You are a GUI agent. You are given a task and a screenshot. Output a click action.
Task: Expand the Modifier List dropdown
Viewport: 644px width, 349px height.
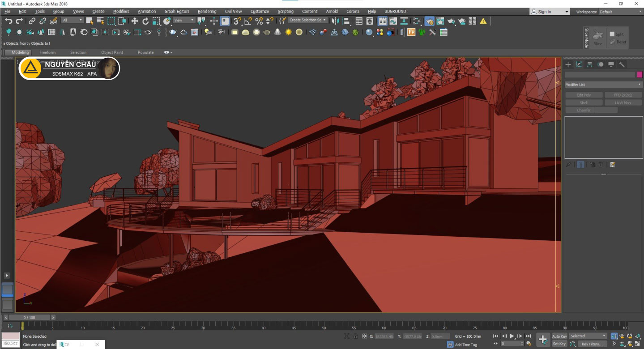coord(603,85)
